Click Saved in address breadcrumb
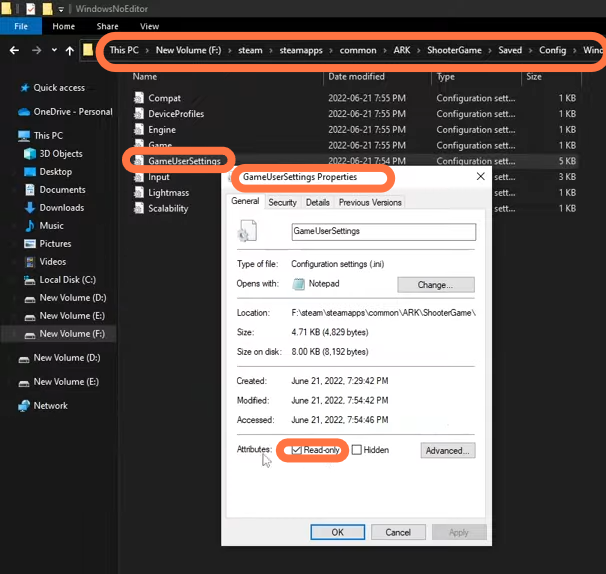Viewport: 606px width, 574px height. (510, 50)
